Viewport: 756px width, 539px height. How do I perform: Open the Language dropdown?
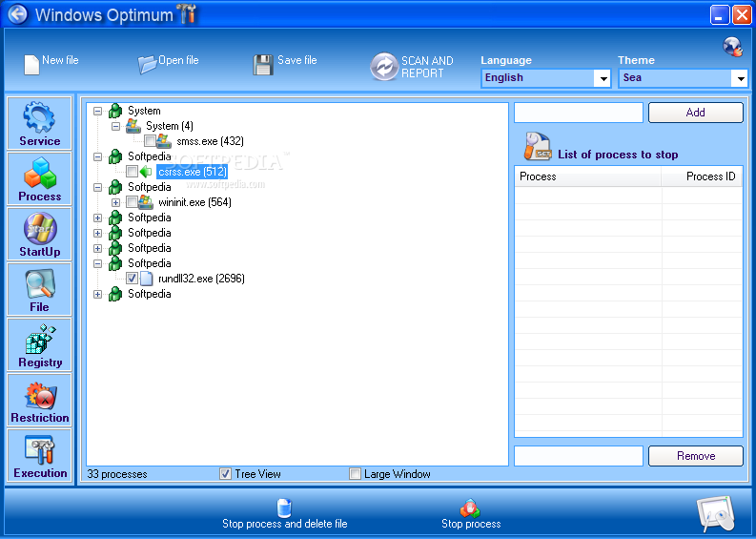point(603,78)
